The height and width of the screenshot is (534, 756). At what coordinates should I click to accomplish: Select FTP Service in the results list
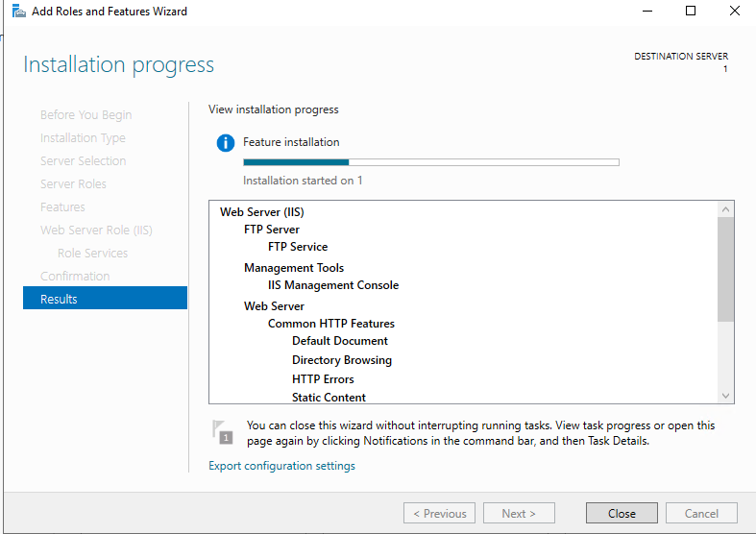click(298, 247)
